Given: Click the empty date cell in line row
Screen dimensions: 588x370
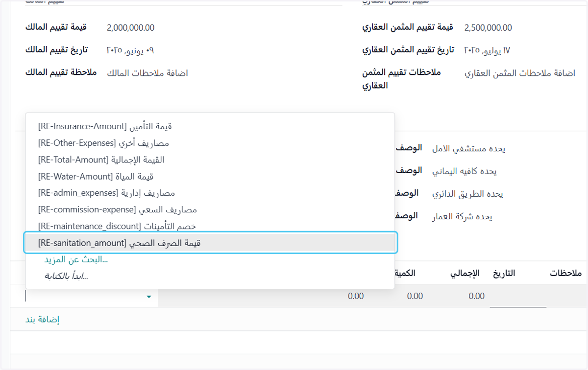Looking at the screenshot, I should 518,296.
